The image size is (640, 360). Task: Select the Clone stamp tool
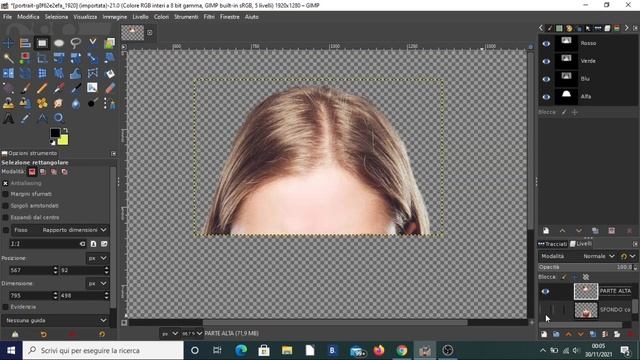(x=8, y=104)
